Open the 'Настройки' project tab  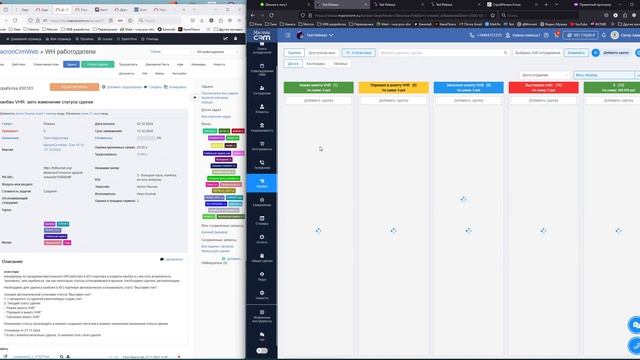pyautogui.click(x=179, y=73)
